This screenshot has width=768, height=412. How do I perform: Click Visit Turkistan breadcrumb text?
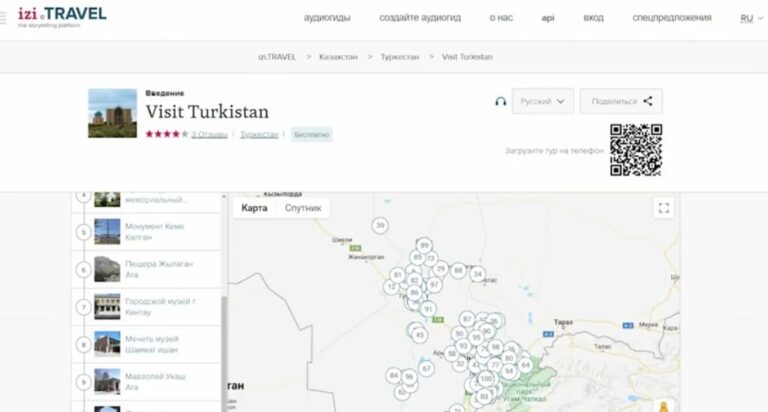tap(467, 57)
